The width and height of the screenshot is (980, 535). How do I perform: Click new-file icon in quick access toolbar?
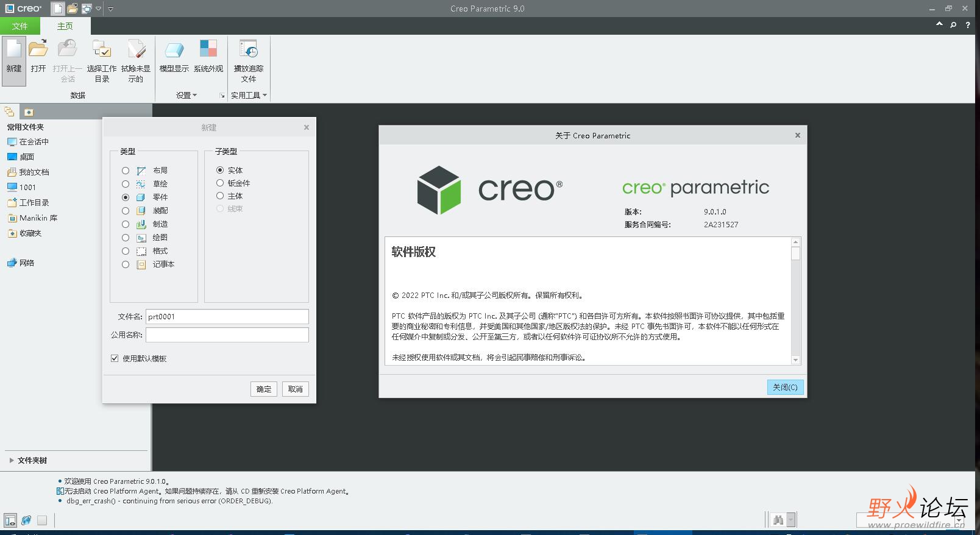point(57,9)
